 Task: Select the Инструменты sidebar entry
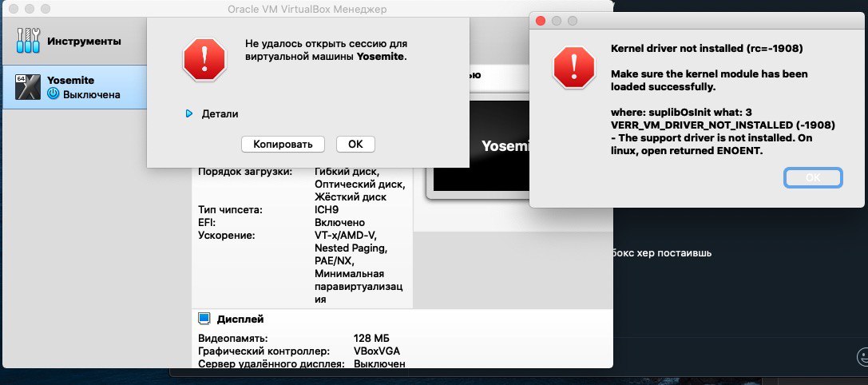75,41
